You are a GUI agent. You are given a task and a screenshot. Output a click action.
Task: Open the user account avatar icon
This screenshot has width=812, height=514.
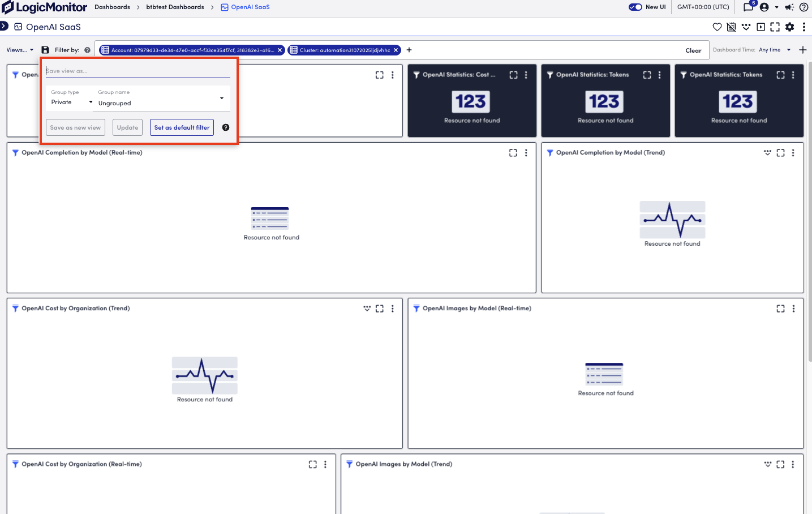pos(764,7)
